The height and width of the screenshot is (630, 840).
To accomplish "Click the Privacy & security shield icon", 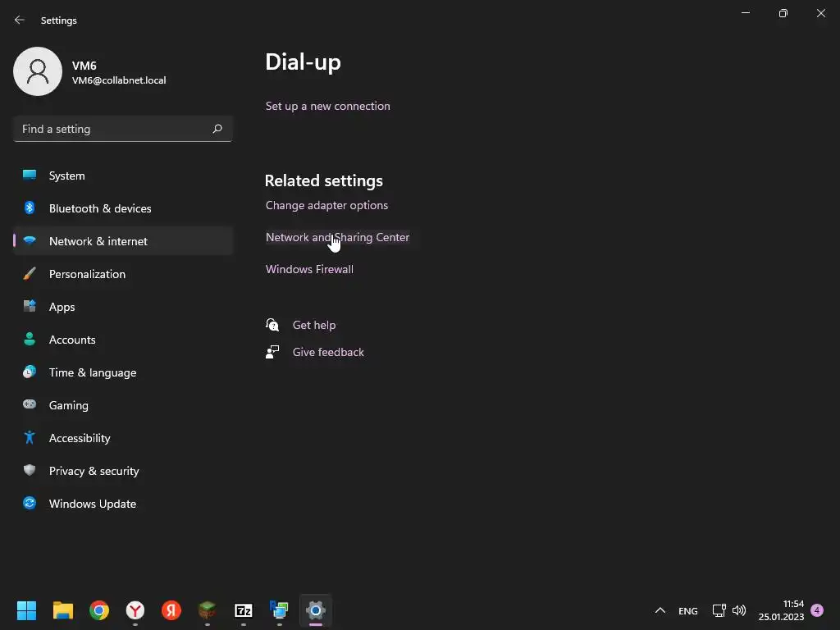I will point(30,470).
